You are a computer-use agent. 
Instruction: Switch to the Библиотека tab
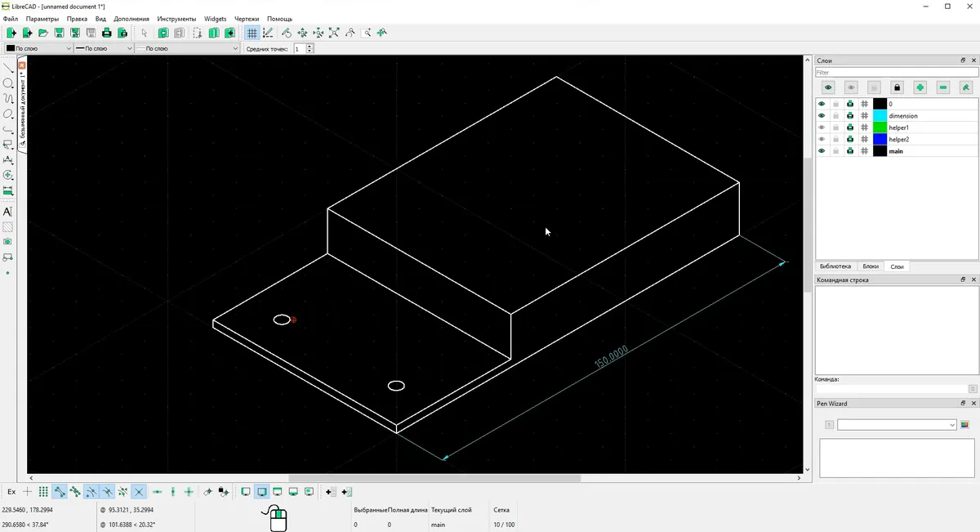coord(835,266)
